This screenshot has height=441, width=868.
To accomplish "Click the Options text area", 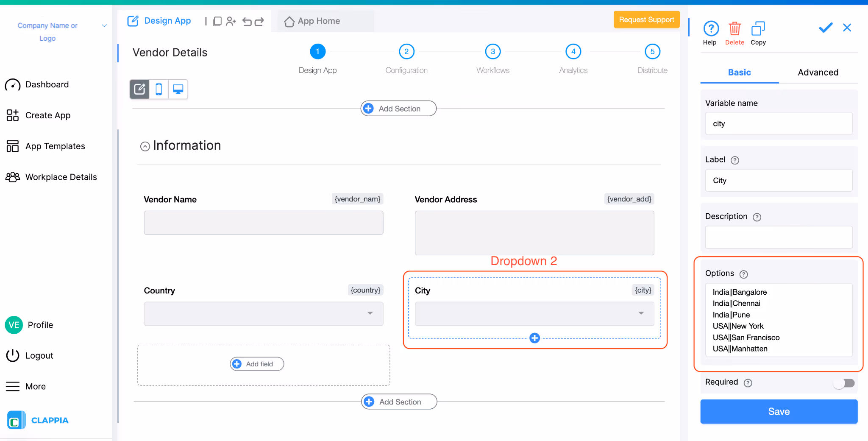I will [779, 320].
